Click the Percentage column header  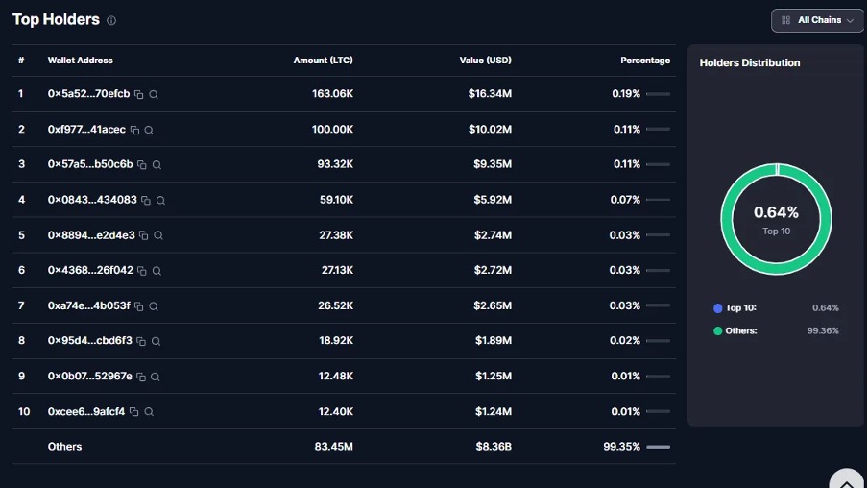coord(644,61)
